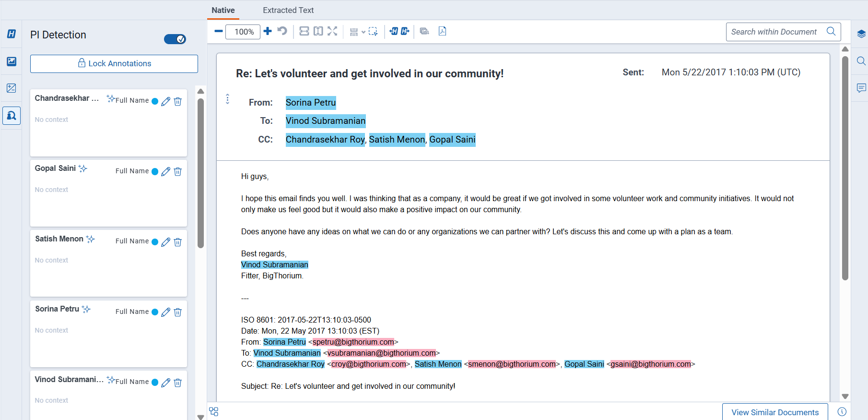This screenshot has height=420, width=868.
Task: Expand the viewer to full screen
Action: pyautogui.click(x=332, y=31)
